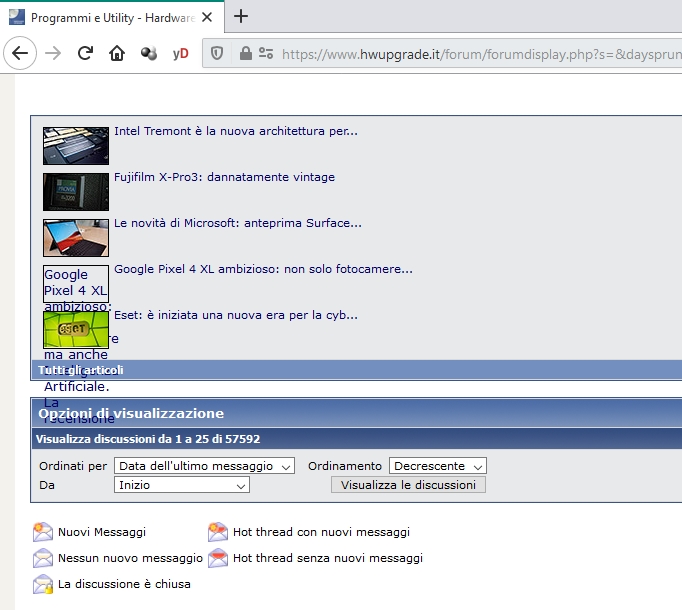Open the Tutti gli articoli link
This screenshot has height=610, width=682.
pyautogui.click(x=80, y=370)
